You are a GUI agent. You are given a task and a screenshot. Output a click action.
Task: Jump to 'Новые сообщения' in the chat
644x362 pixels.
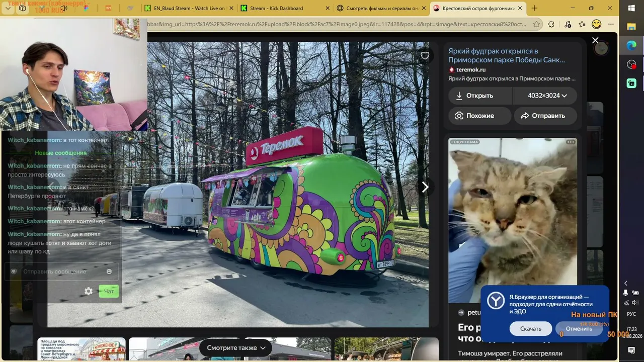point(61,153)
